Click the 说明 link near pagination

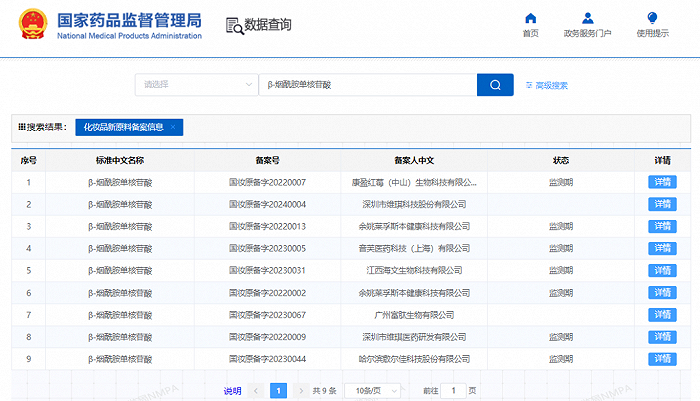tap(232, 390)
